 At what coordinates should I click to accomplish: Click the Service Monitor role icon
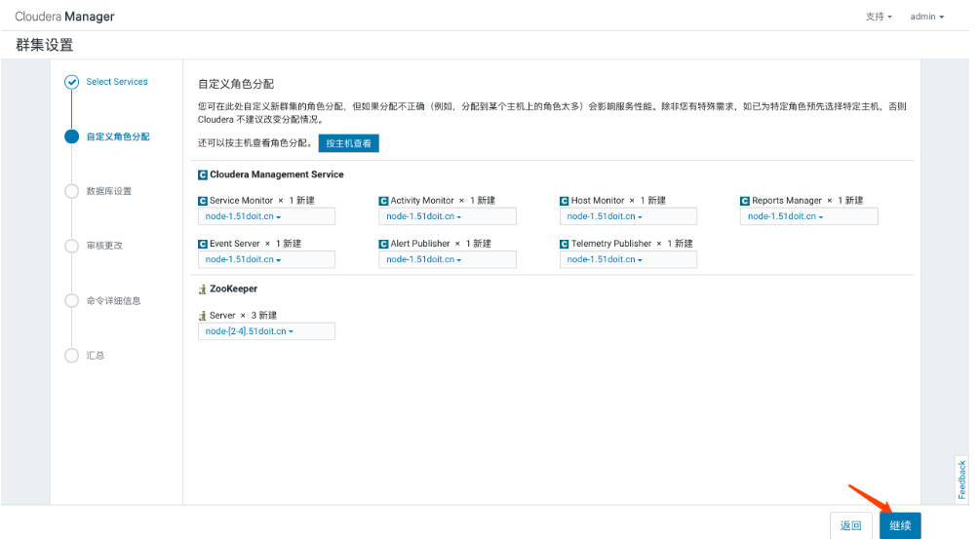203,201
